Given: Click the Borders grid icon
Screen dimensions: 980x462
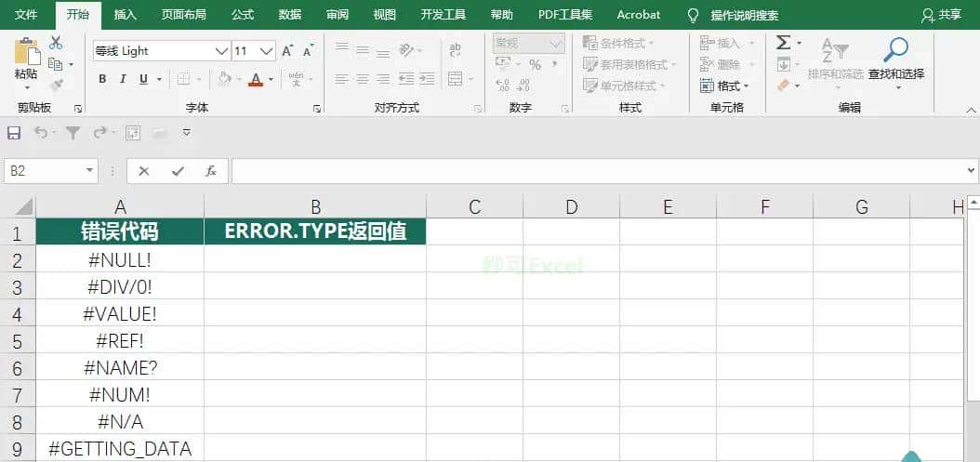Looking at the screenshot, I should [183, 79].
